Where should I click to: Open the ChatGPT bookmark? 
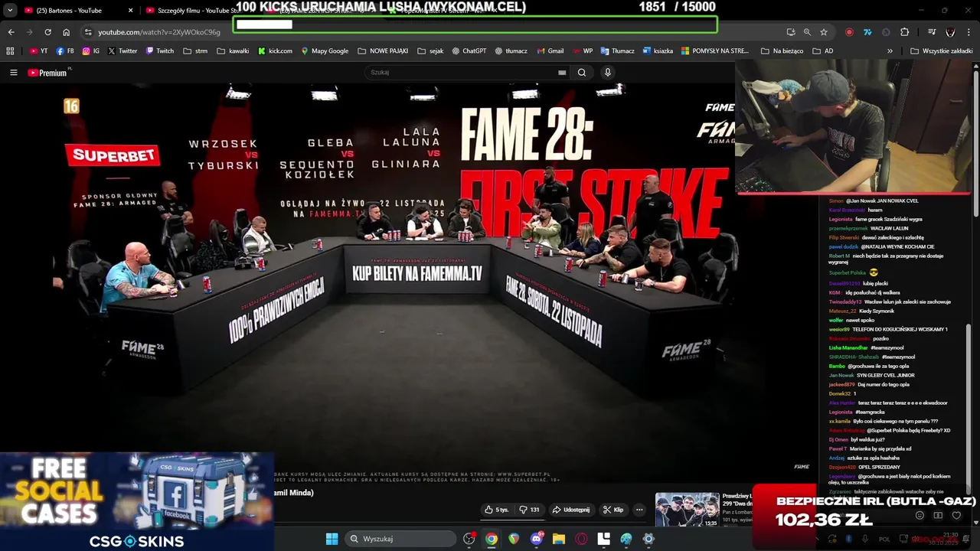469,51
